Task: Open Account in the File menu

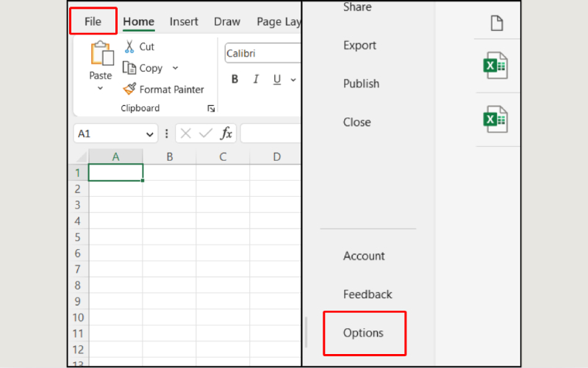Action: pos(364,256)
